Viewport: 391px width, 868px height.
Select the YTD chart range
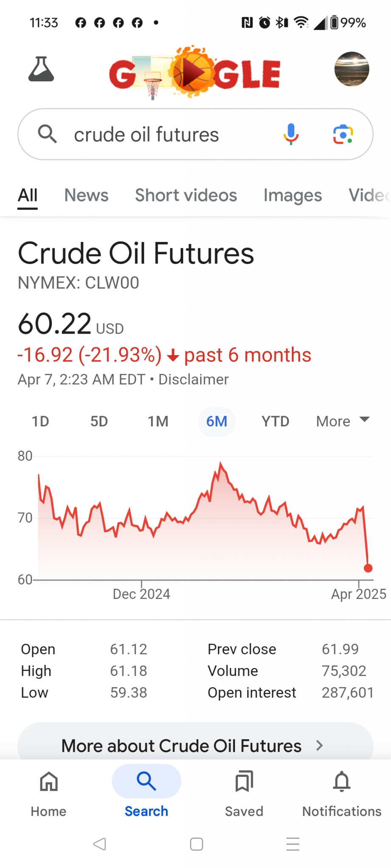pyautogui.click(x=275, y=421)
